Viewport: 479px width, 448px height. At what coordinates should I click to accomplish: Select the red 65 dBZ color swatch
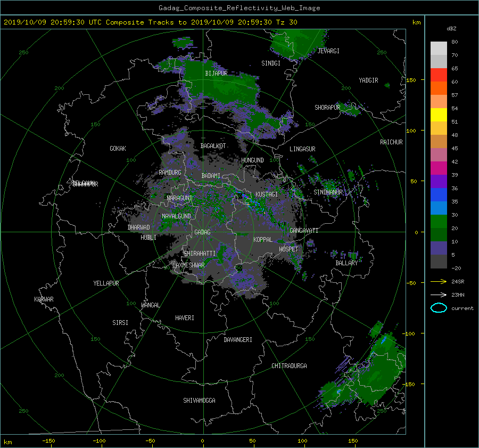pos(439,75)
